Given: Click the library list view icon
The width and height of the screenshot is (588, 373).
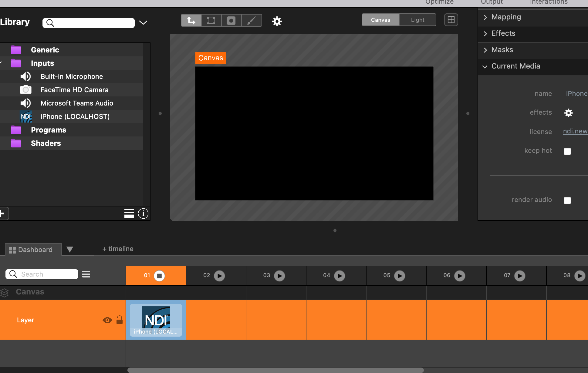Looking at the screenshot, I should pos(129,213).
